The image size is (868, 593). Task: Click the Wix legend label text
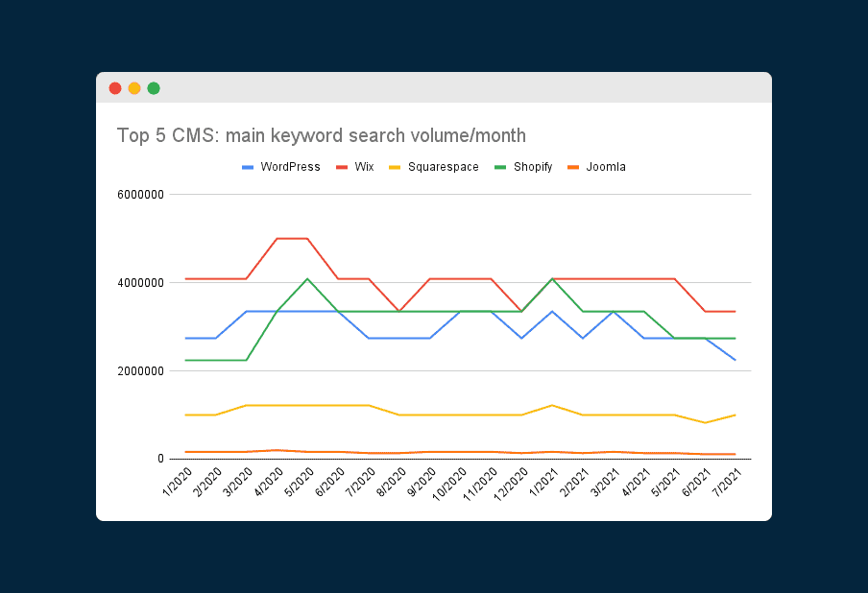click(x=364, y=166)
